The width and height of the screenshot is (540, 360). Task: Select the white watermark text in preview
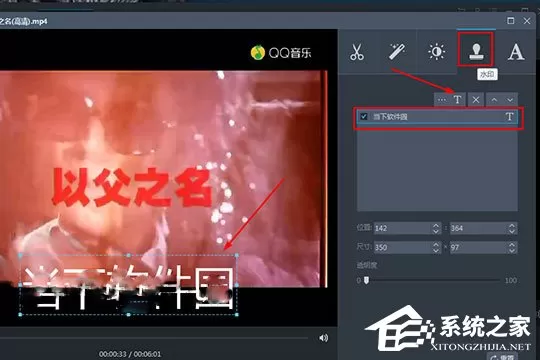tap(129, 287)
